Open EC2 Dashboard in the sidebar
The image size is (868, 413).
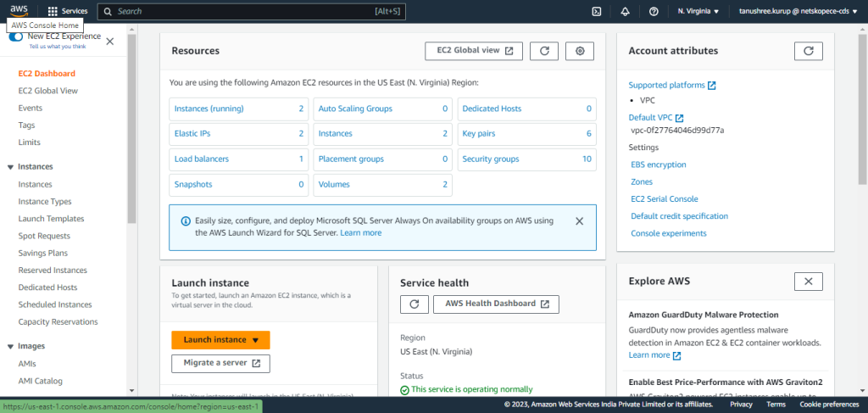(x=47, y=74)
